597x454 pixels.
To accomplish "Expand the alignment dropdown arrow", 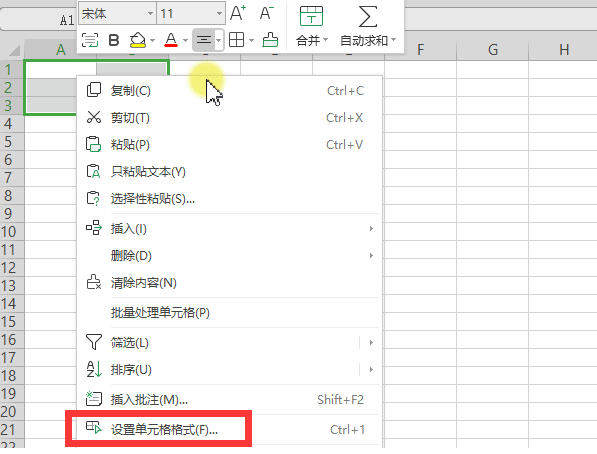I will point(219,40).
